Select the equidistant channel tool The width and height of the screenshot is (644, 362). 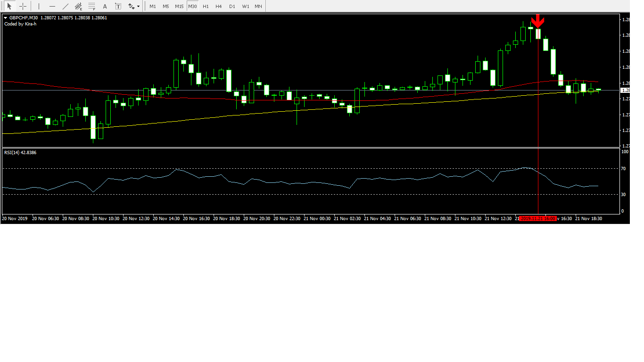pyautogui.click(x=78, y=6)
